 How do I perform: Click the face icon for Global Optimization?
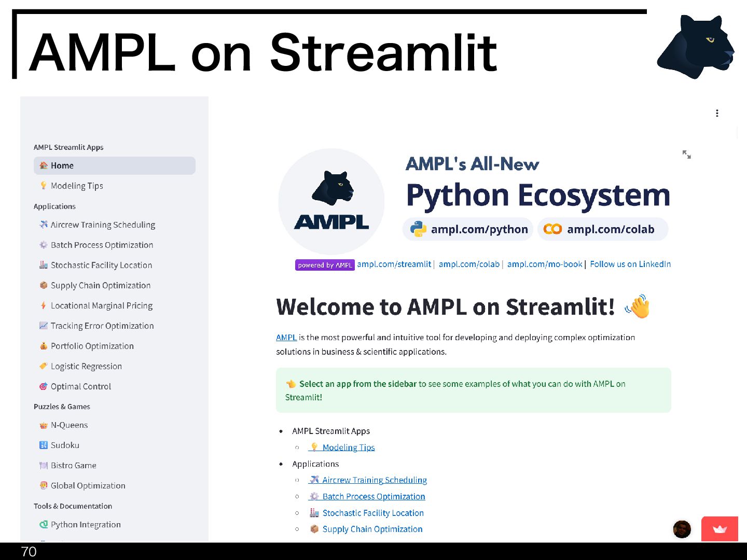(x=44, y=485)
